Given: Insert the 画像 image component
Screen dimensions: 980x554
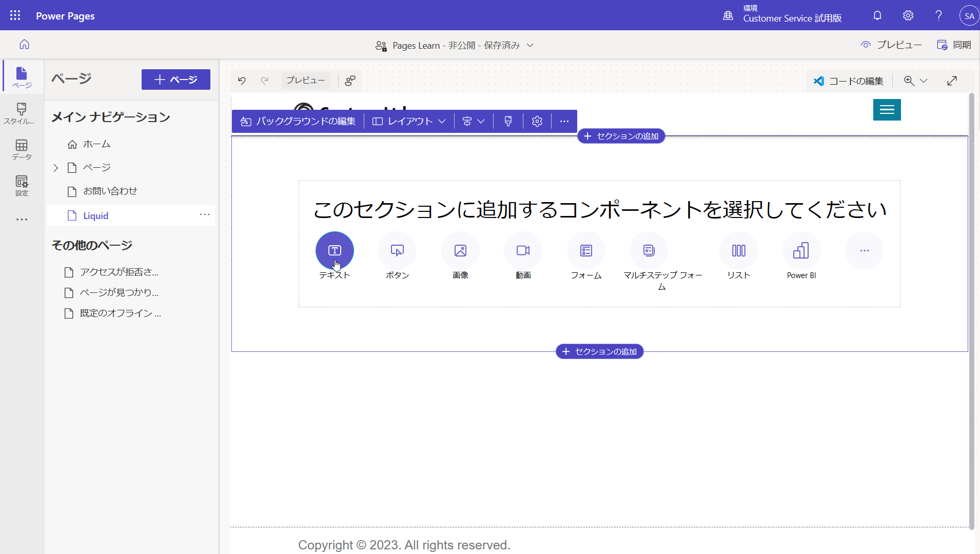Looking at the screenshot, I should click(460, 250).
